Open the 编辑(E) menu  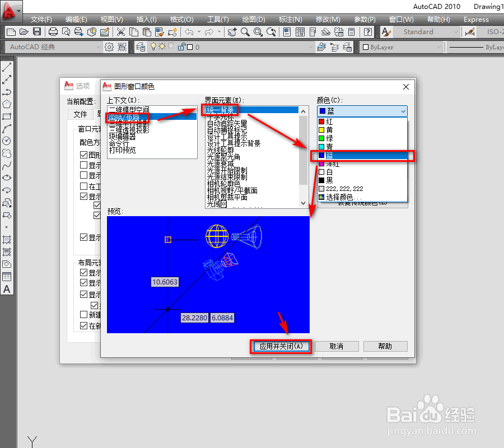[76, 20]
